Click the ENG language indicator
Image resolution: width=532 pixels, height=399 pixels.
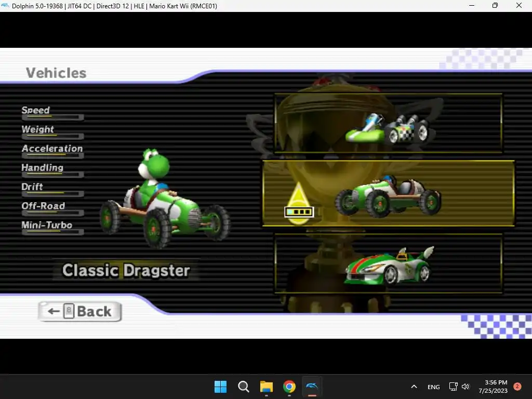(x=434, y=387)
